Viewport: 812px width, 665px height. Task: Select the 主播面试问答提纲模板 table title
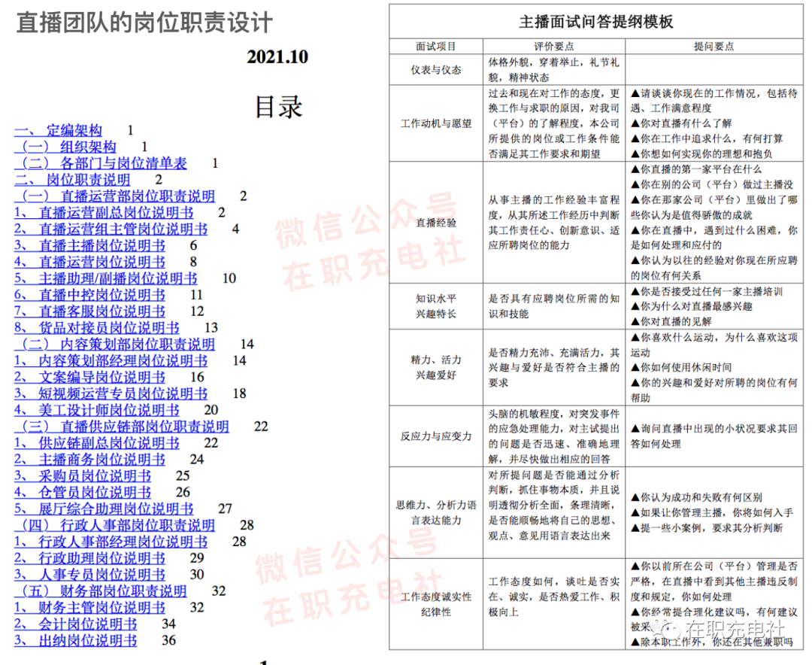coord(596,21)
